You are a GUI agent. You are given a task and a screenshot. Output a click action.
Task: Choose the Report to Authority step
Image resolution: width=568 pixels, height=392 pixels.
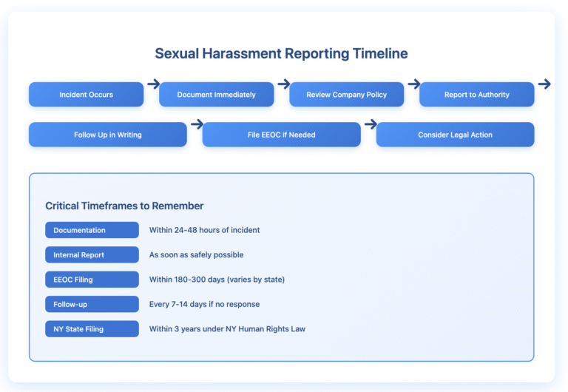[x=477, y=95]
